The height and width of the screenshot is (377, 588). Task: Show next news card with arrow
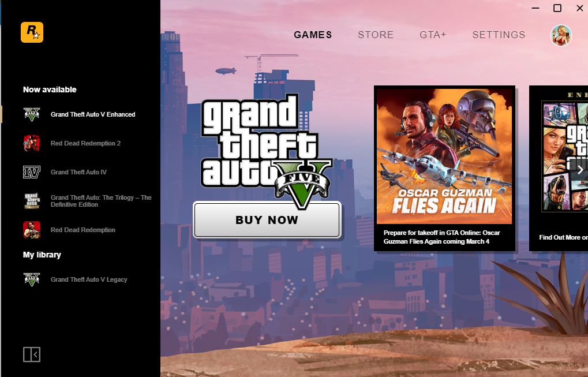[x=580, y=170]
